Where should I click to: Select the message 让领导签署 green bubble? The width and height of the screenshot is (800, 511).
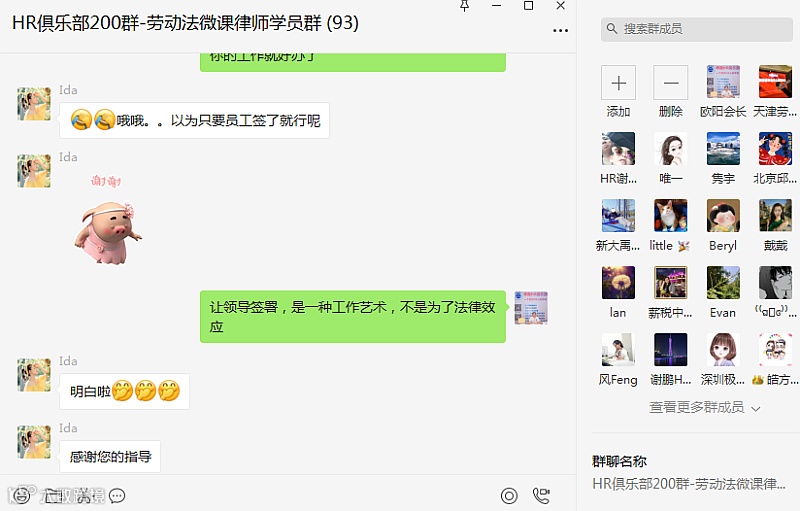tap(353, 317)
